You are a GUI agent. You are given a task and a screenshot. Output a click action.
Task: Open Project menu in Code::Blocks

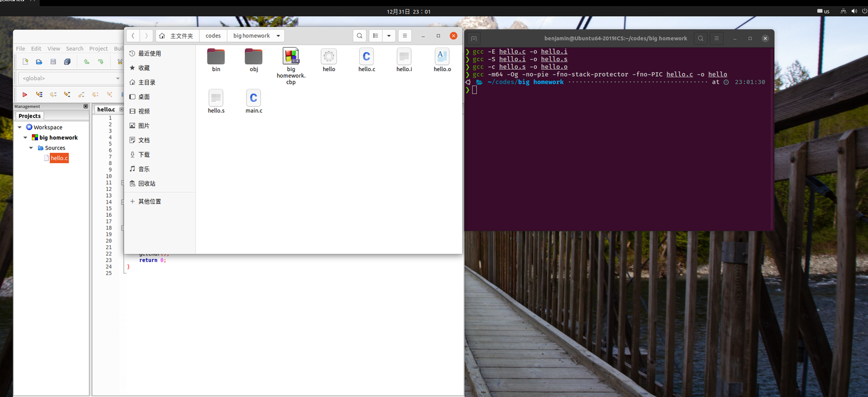(x=98, y=49)
